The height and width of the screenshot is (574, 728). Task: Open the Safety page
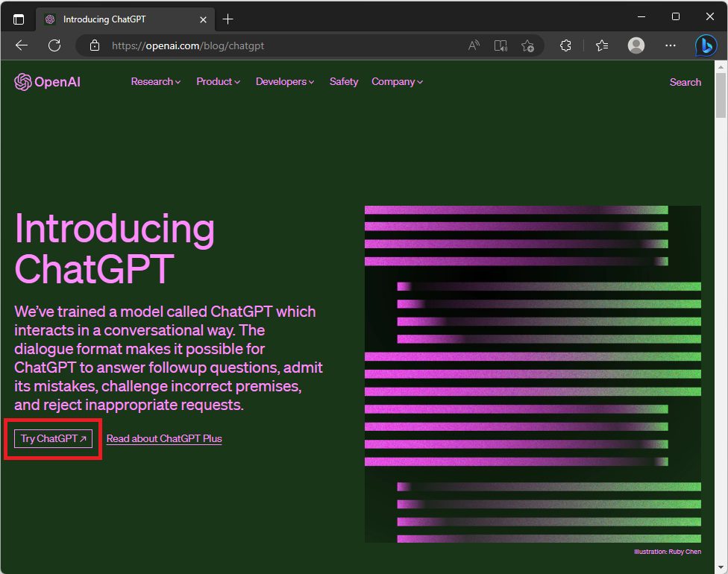344,82
